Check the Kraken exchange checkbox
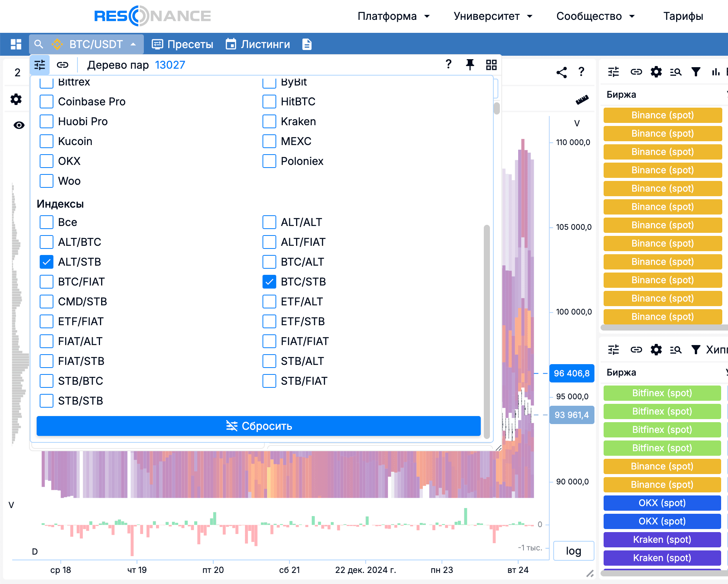The image size is (728, 584). coord(269,121)
